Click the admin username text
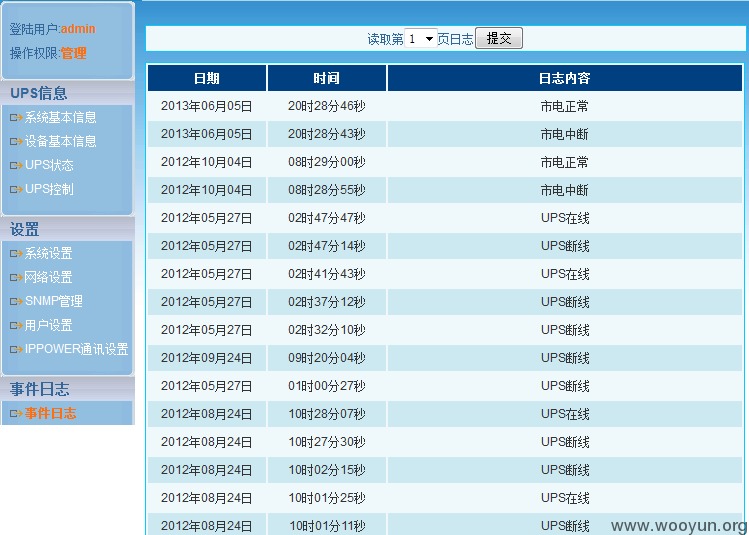 78,29
